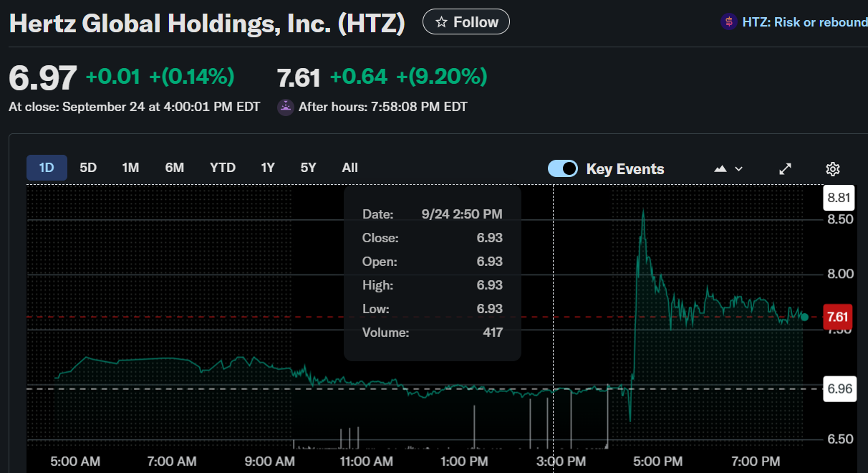The height and width of the screenshot is (473, 868).
Task: Click the red 7.61 price label on axis
Action: click(837, 317)
